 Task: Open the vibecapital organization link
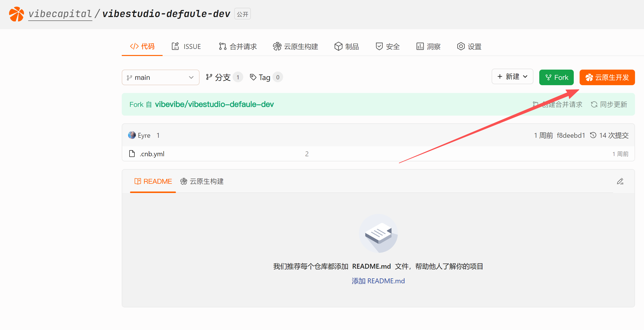(60, 14)
